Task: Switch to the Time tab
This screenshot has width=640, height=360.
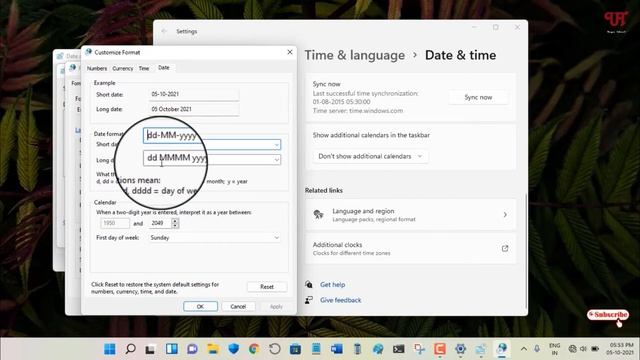Action: (x=144, y=68)
